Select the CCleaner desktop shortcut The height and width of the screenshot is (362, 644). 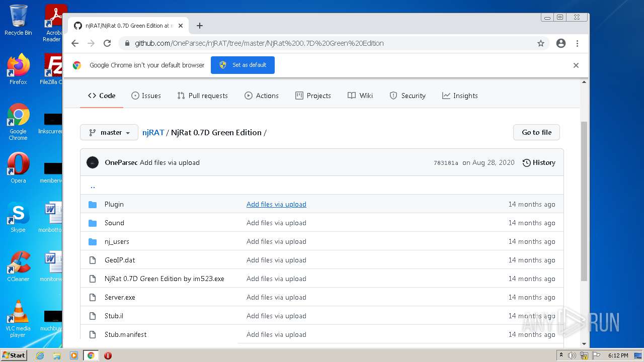(x=18, y=266)
